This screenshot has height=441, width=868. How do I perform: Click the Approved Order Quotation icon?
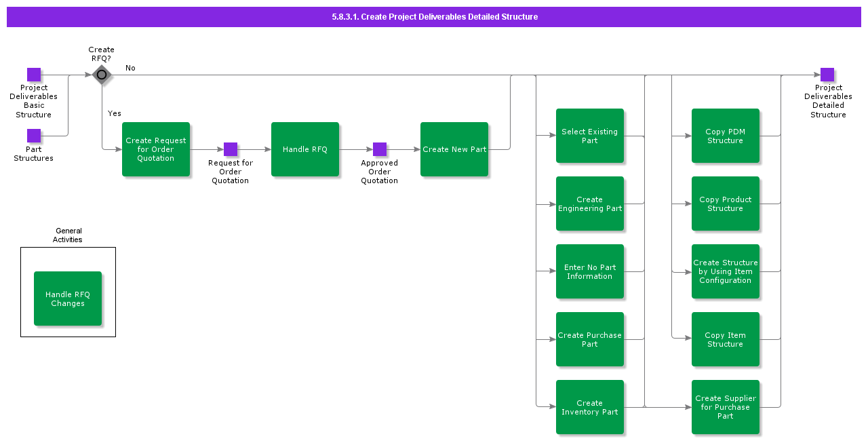pos(380,149)
